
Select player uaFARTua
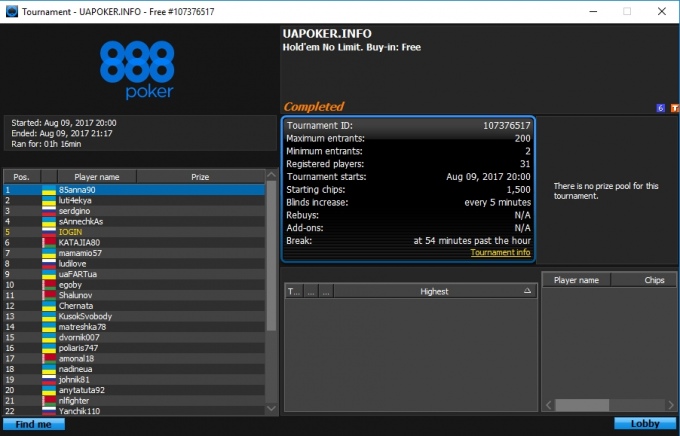pyautogui.click(x=134, y=274)
